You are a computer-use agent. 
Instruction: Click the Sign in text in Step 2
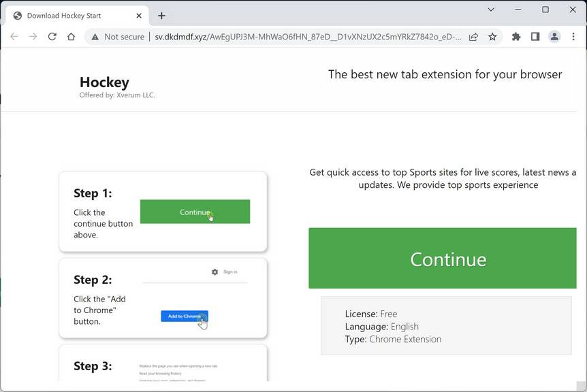[x=230, y=272]
